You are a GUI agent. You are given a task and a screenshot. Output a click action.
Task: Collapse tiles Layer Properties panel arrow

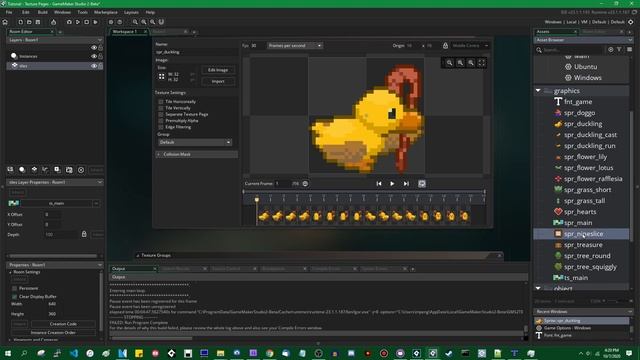coord(100,182)
